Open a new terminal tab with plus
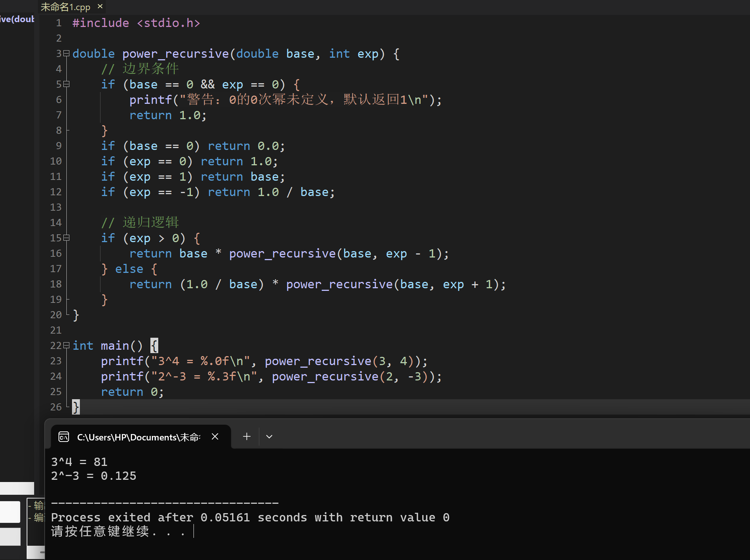 point(246,436)
